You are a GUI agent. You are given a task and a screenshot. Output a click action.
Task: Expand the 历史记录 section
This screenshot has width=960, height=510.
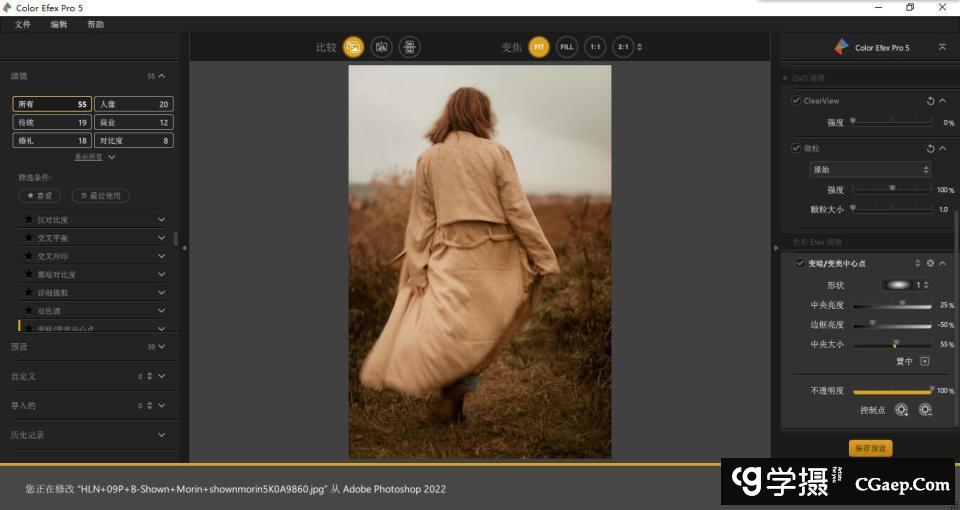coord(161,435)
